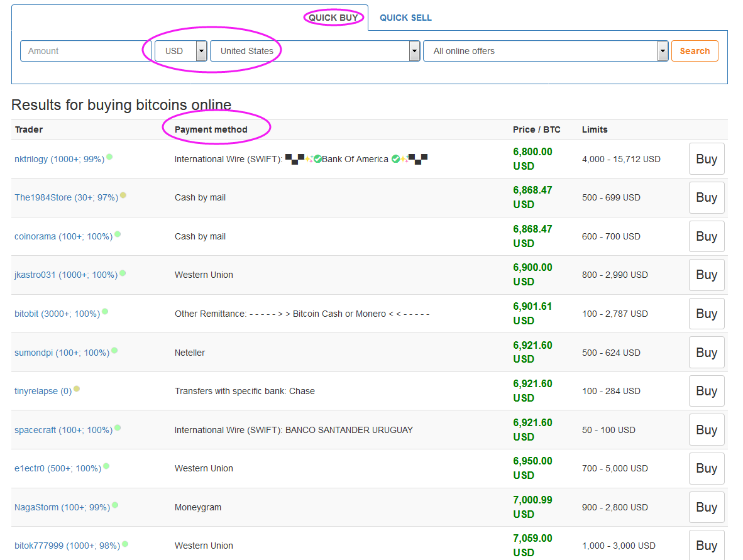This screenshot has height=560, width=743.
Task: Click Buy for The1984Store's offer
Action: click(707, 197)
